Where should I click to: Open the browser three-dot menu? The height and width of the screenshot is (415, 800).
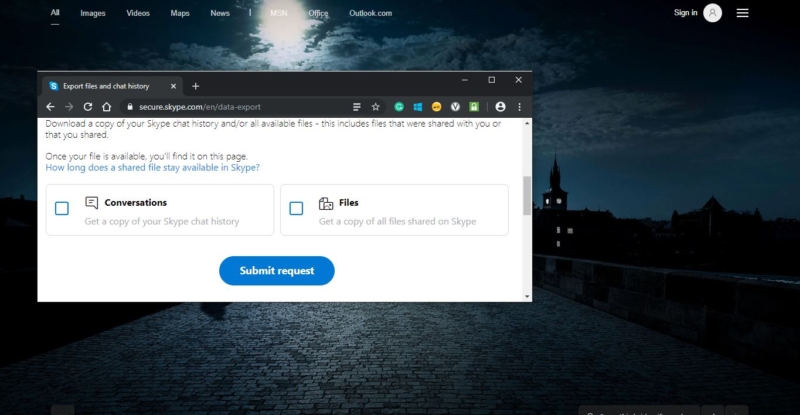pos(519,107)
